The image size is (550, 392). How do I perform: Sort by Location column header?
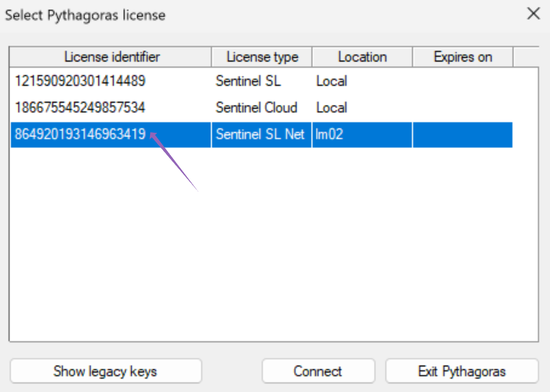[362, 57]
